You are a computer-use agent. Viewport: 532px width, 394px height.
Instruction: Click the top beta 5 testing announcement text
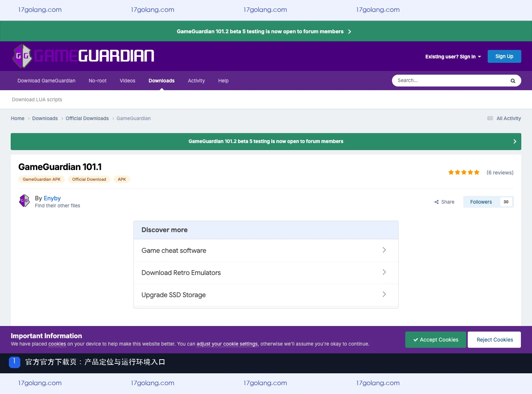pyautogui.click(x=260, y=31)
